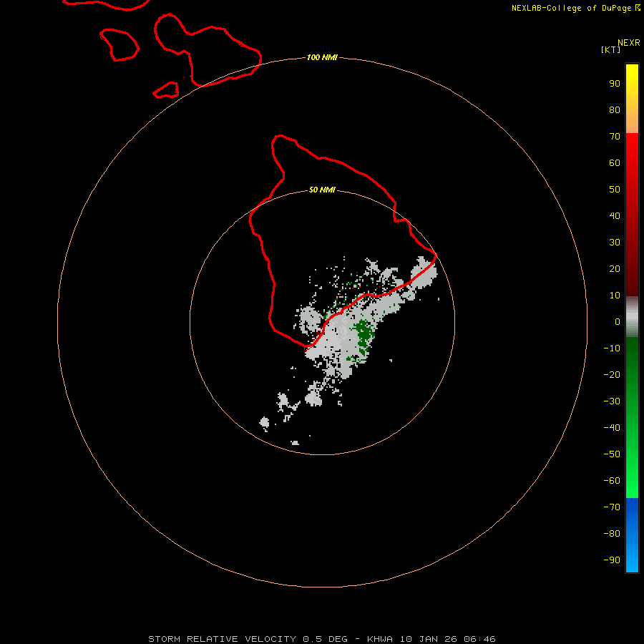Click the -10 value on velocity scale
Viewport: 644px width, 644px height.
pyautogui.click(x=612, y=348)
